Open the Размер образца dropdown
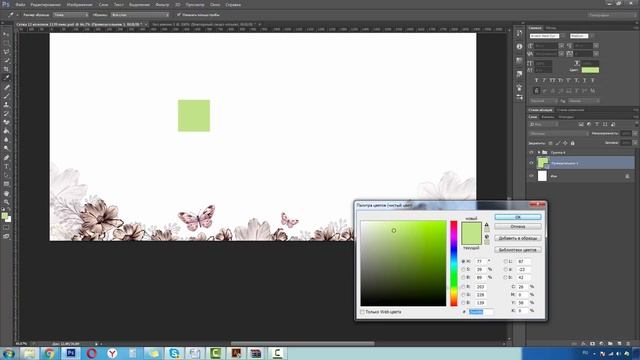640x360 pixels. click(x=71, y=15)
